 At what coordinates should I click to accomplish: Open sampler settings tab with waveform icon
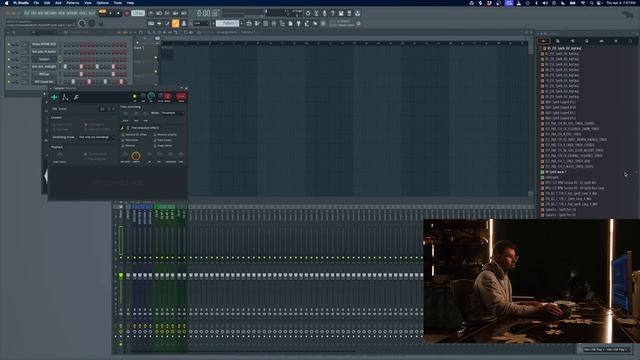(x=54, y=97)
